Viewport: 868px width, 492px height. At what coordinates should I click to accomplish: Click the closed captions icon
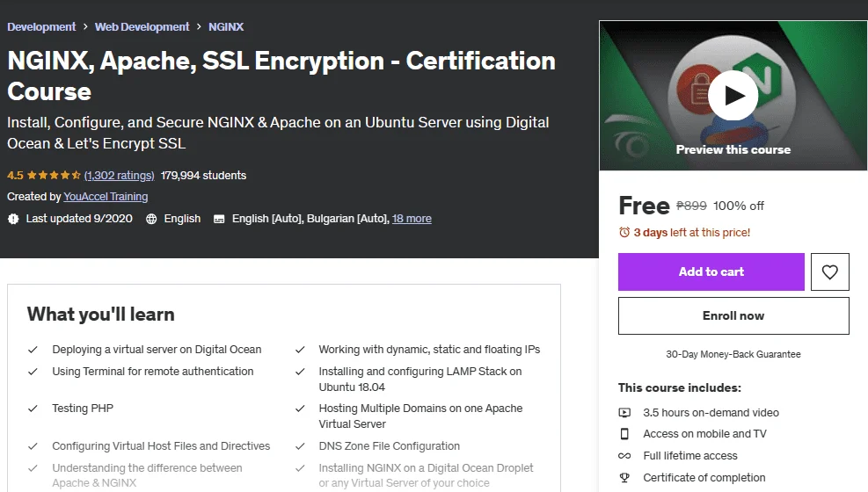pyautogui.click(x=219, y=219)
